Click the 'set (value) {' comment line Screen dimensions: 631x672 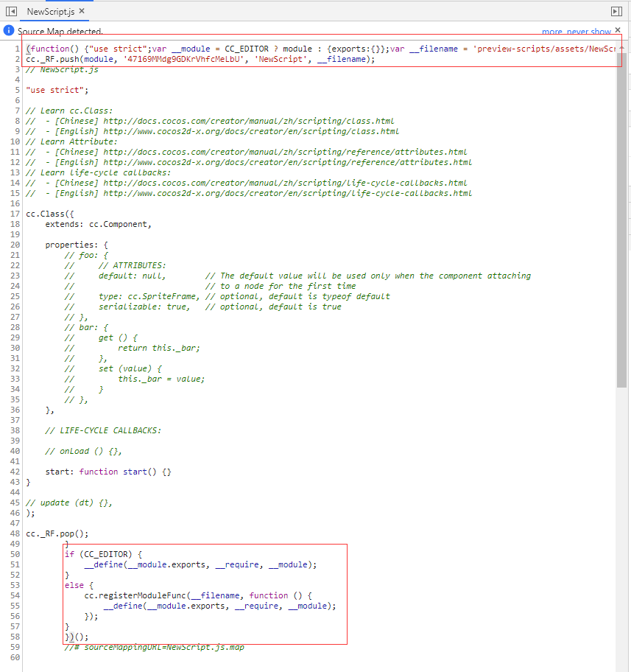(x=130, y=368)
